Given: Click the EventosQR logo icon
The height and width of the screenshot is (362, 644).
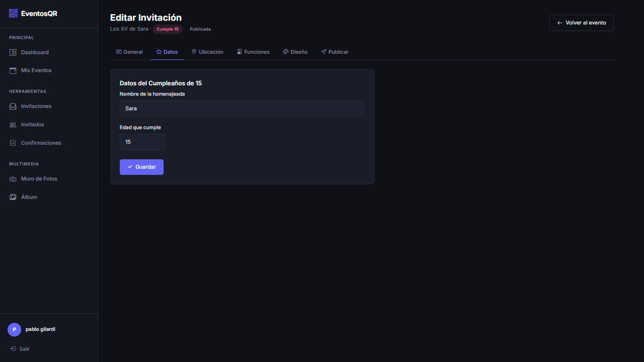Looking at the screenshot, I should coord(13,14).
